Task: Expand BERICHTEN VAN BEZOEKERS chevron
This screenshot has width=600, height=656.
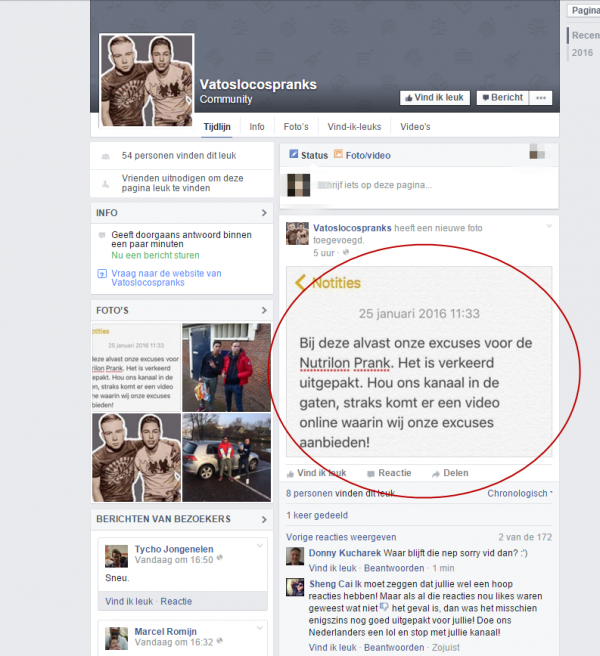Action: [x=264, y=519]
